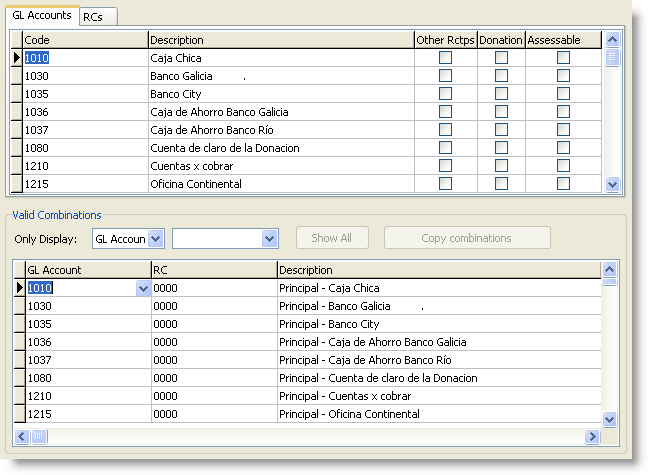Image resolution: width=648 pixels, height=475 pixels.
Task: Select row marker for code 1030 in upper grid
Action: (16, 76)
